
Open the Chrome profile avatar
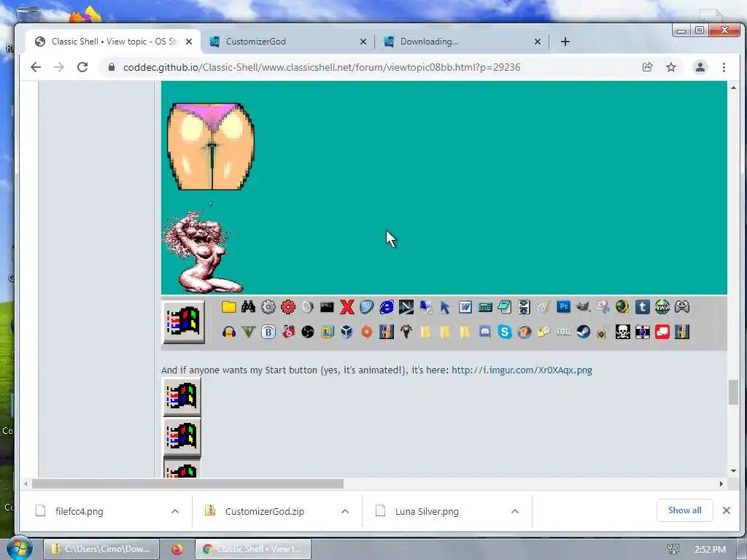[700, 67]
